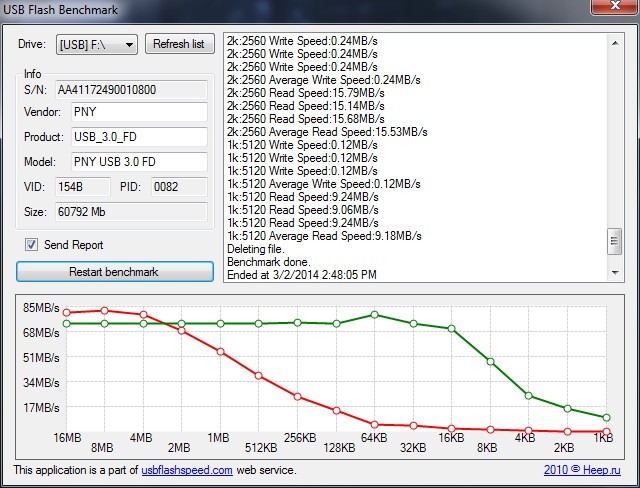Click green read-speed point at 1KB
The image size is (640, 488).
pyautogui.click(x=607, y=417)
